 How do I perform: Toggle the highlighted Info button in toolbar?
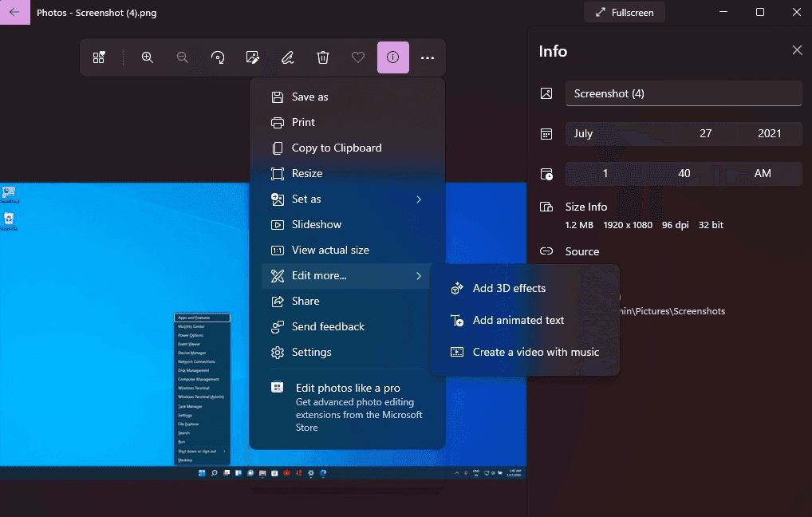tap(393, 57)
